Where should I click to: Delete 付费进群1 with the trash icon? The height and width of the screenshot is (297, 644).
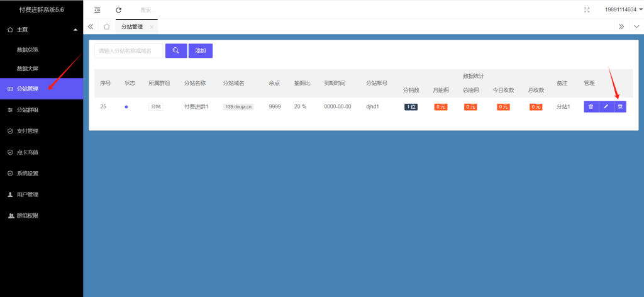tap(591, 107)
